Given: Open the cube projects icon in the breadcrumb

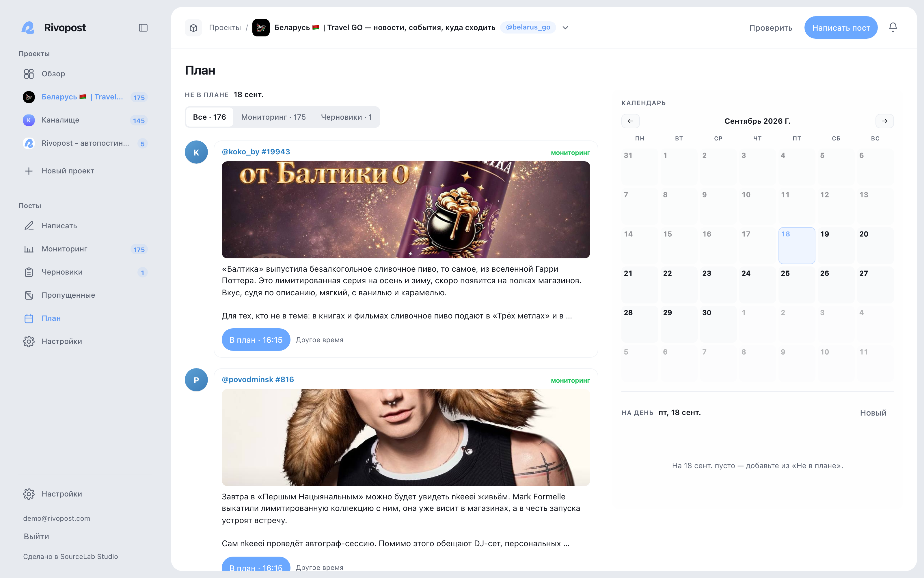Looking at the screenshot, I should (193, 27).
